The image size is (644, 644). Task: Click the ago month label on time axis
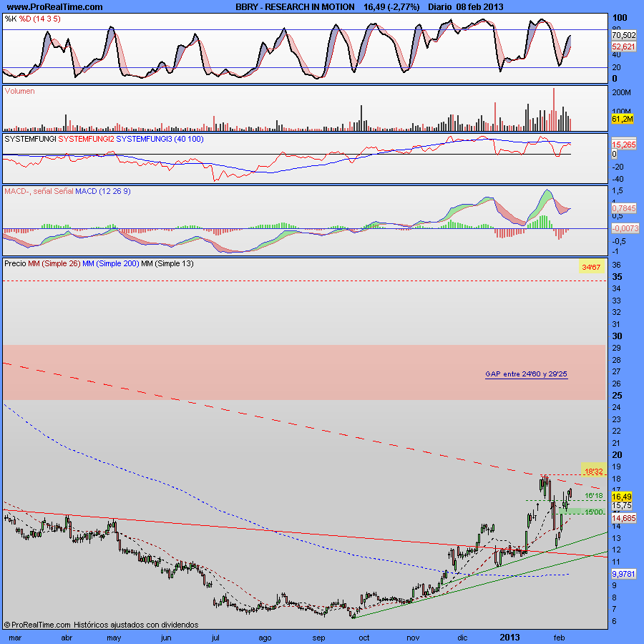(265, 638)
